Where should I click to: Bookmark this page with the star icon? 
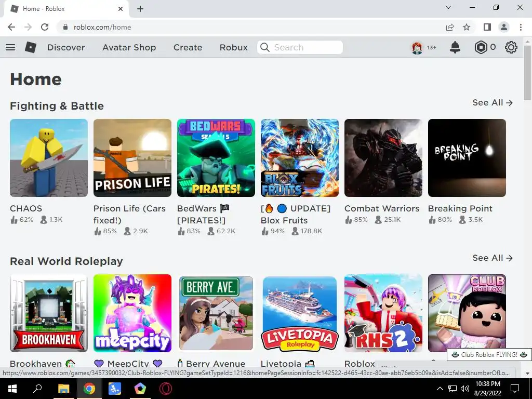point(467,27)
